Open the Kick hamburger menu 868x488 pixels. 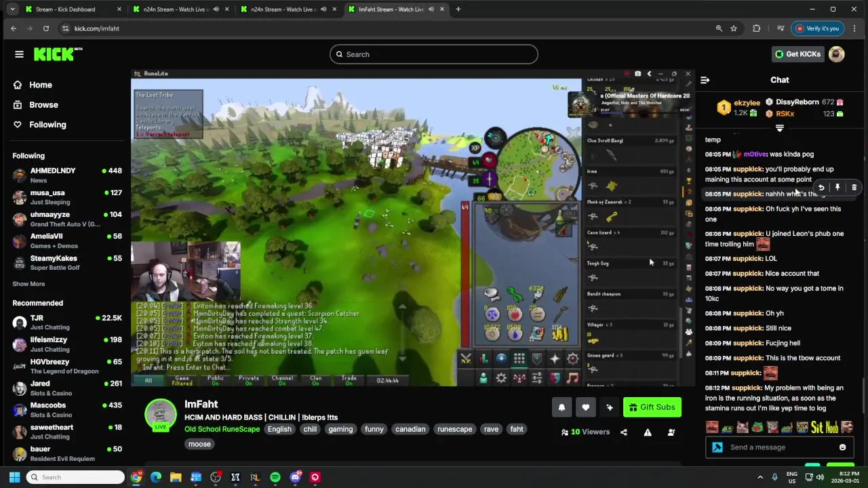click(19, 54)
